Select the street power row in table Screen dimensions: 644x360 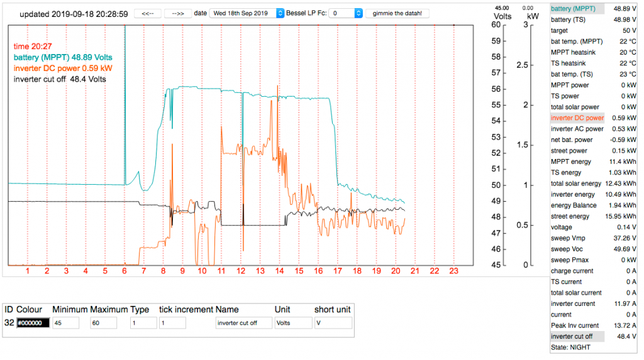pos(595,151)
